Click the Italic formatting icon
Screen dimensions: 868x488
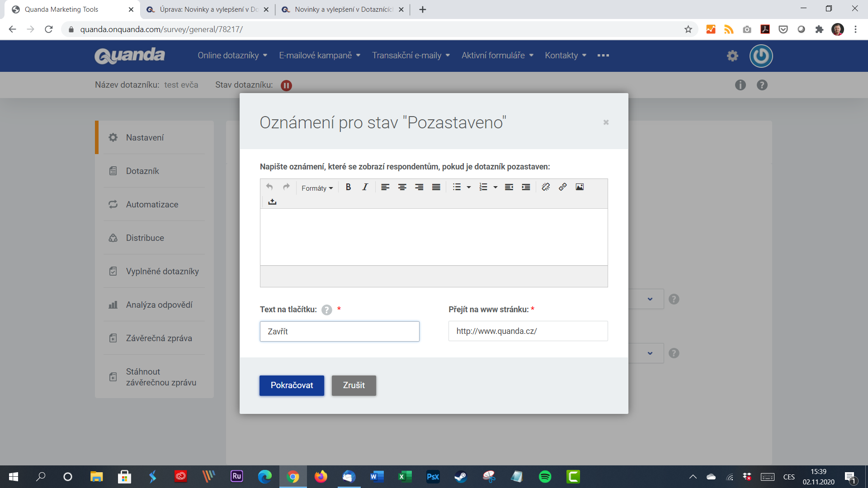click(x=364, y=187)
